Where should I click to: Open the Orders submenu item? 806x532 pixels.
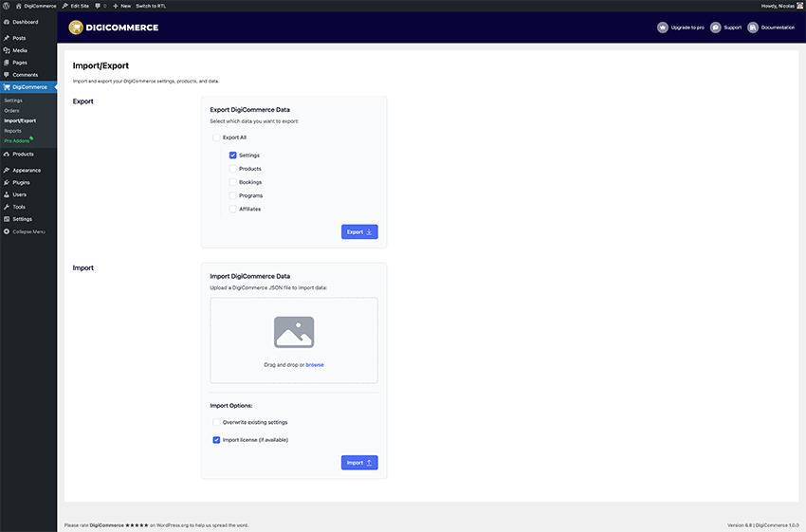click(x=11, y=111)
